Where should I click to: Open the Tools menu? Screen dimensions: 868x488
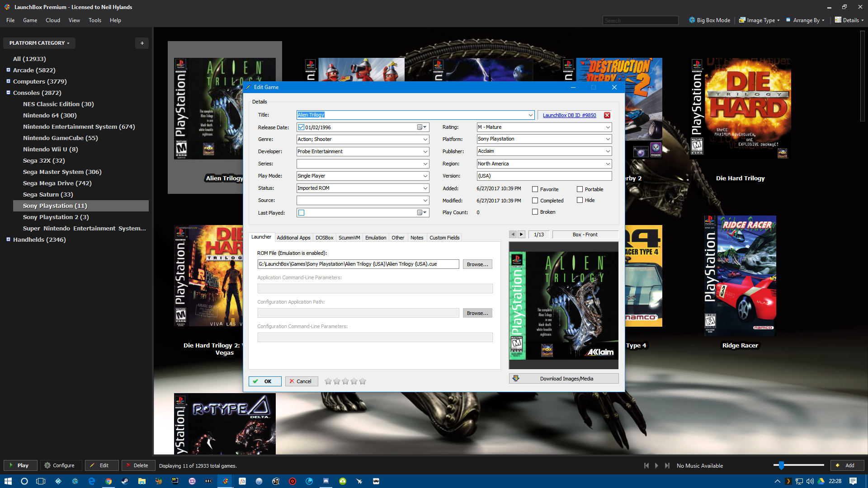click(95, 20)
